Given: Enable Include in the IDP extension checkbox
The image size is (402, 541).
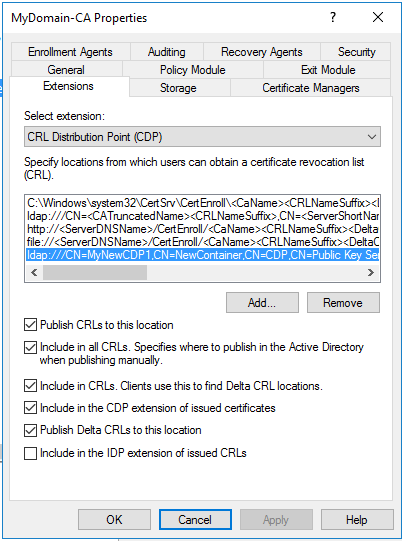Looking at the screenshot, I should (30, 453).
